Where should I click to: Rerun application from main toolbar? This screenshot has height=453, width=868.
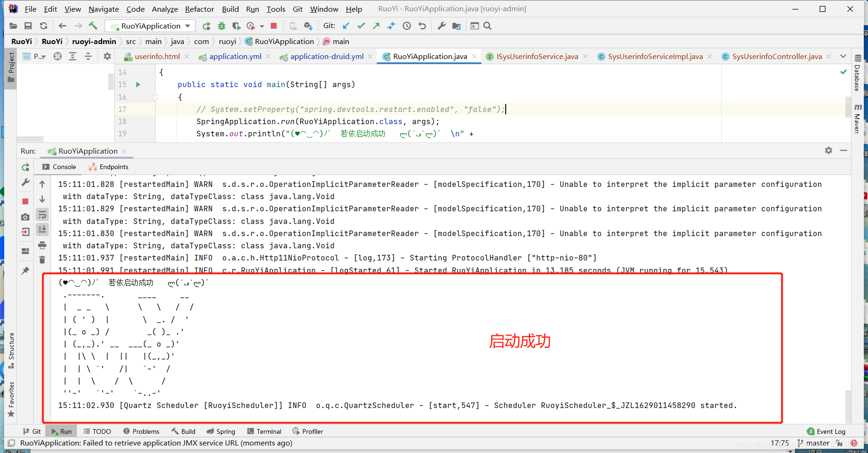click(206, 26)
